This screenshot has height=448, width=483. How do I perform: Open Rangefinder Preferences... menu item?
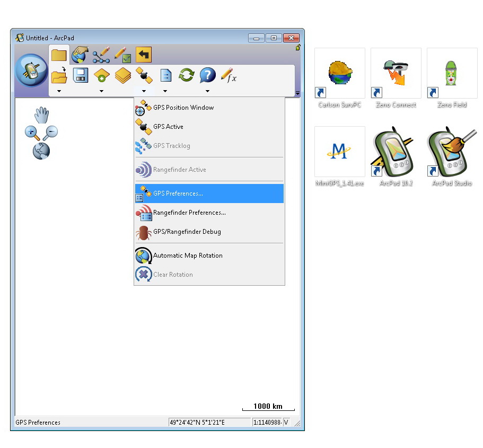[209, 213]
